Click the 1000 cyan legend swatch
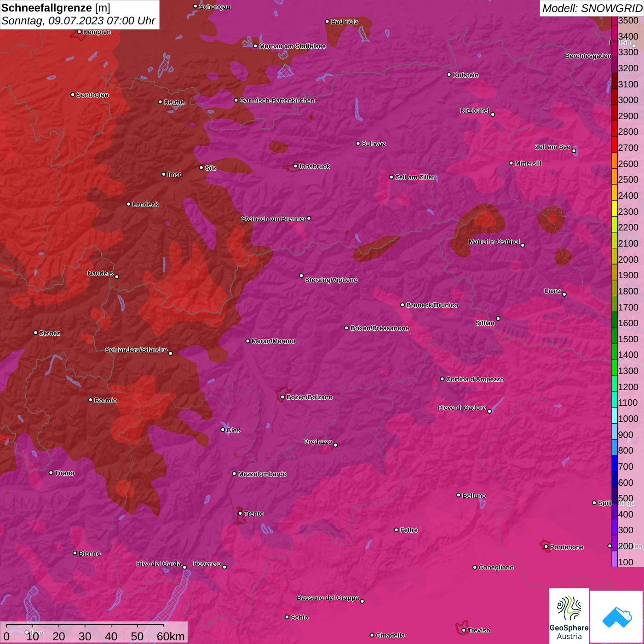 pos(614,415)
